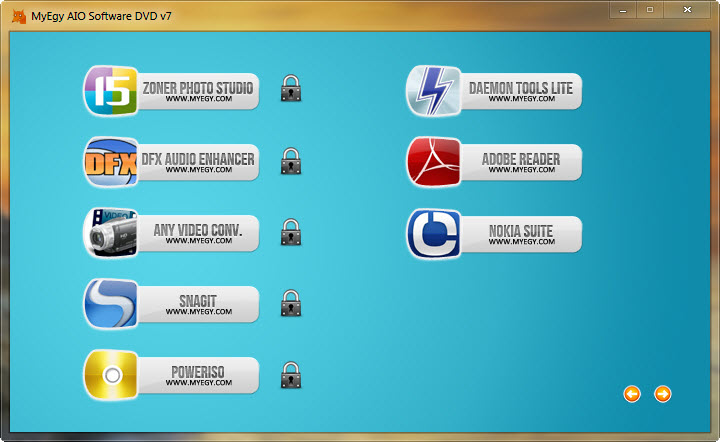Launch Daemon Tools Lite label button
Viewport: 720px width, 442px height.
[521, 91]
